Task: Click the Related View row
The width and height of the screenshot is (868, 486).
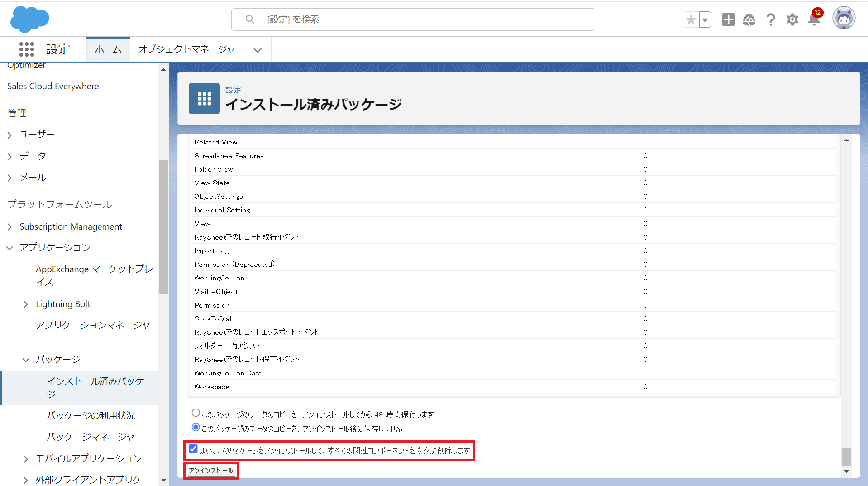Action: pyautogui.click(x=513, y=142)
